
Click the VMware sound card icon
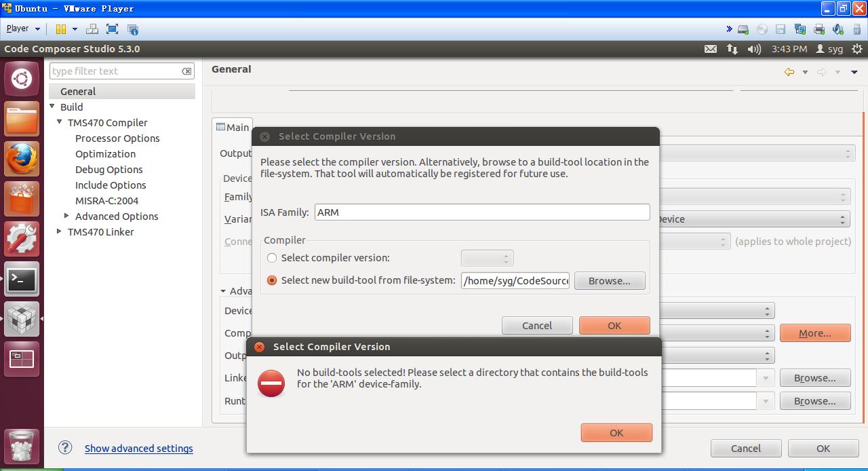[x=838, y=29]
